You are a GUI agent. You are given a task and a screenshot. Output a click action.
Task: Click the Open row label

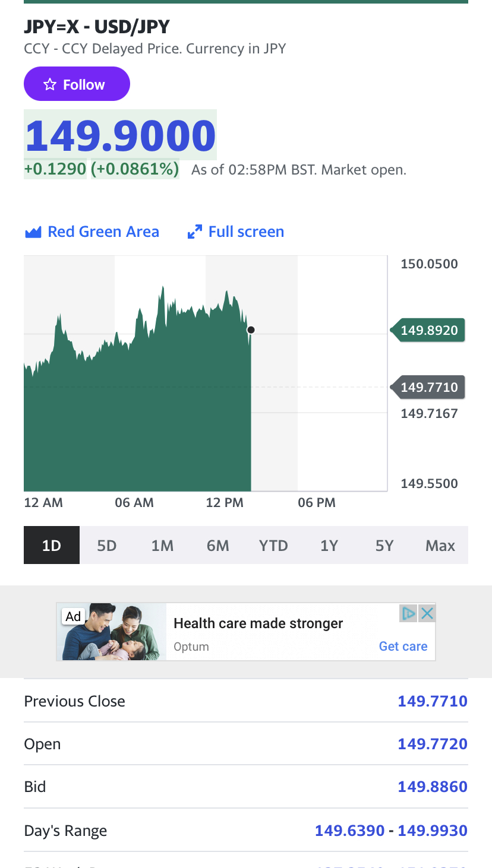42,745
